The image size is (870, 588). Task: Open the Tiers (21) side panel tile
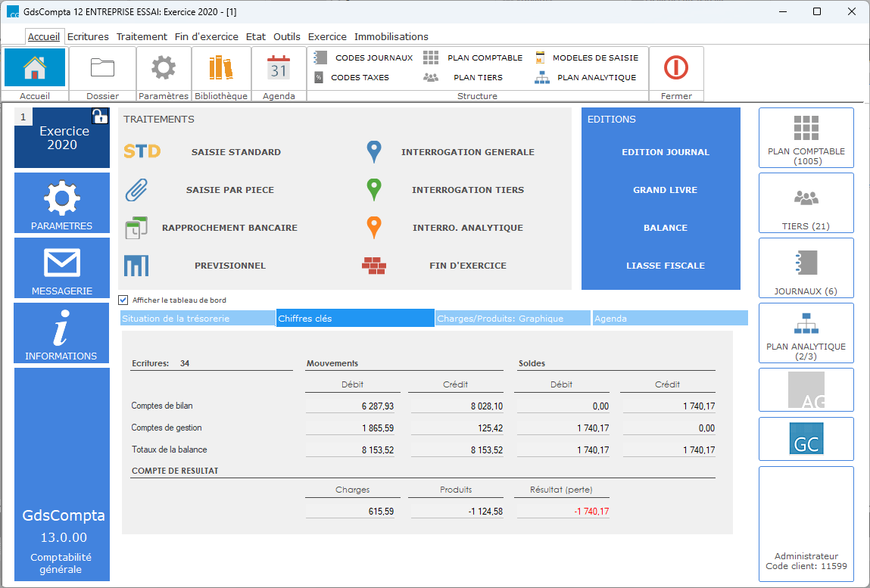coord(806,204)
